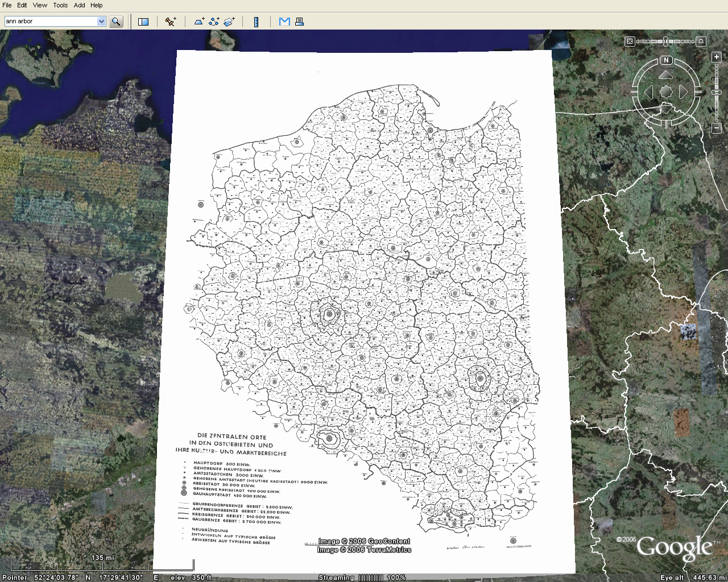Viewport: 728px width, 582px height.
Task: Click the Add Image Overlay icon
Action: [229, 22]
